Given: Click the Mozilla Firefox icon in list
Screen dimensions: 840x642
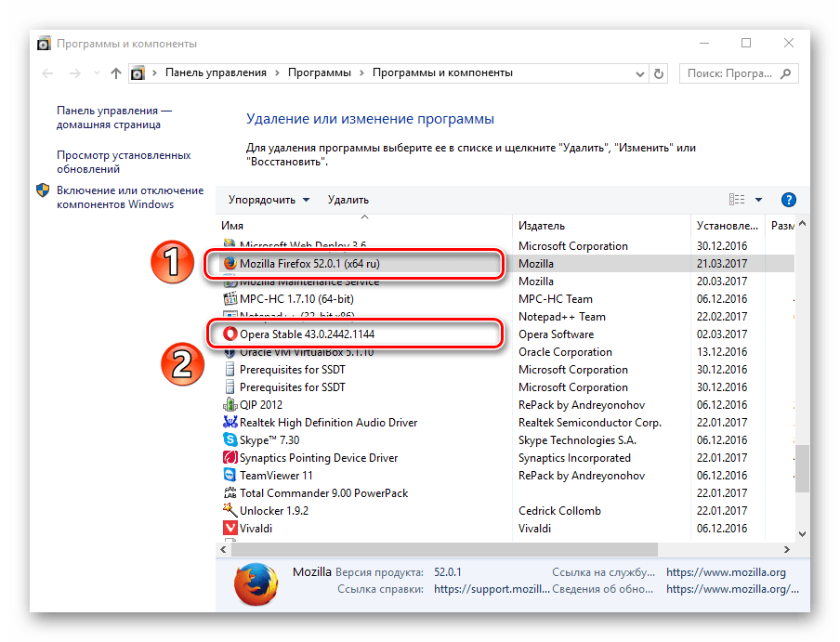Looking at the screenshot, I should [x=230, y=264].
